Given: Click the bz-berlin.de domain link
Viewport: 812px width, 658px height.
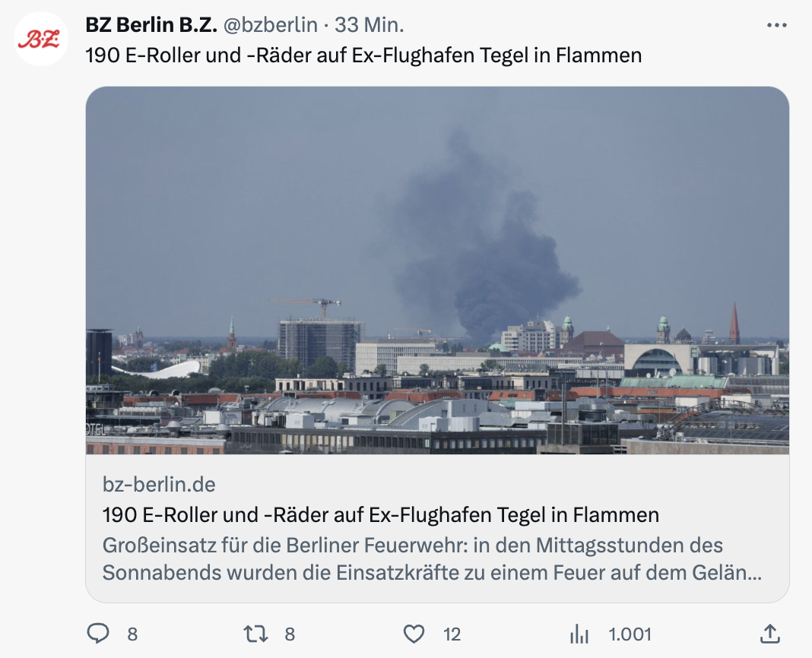Looking at the screenshot, I should click(x=159, y=485).
